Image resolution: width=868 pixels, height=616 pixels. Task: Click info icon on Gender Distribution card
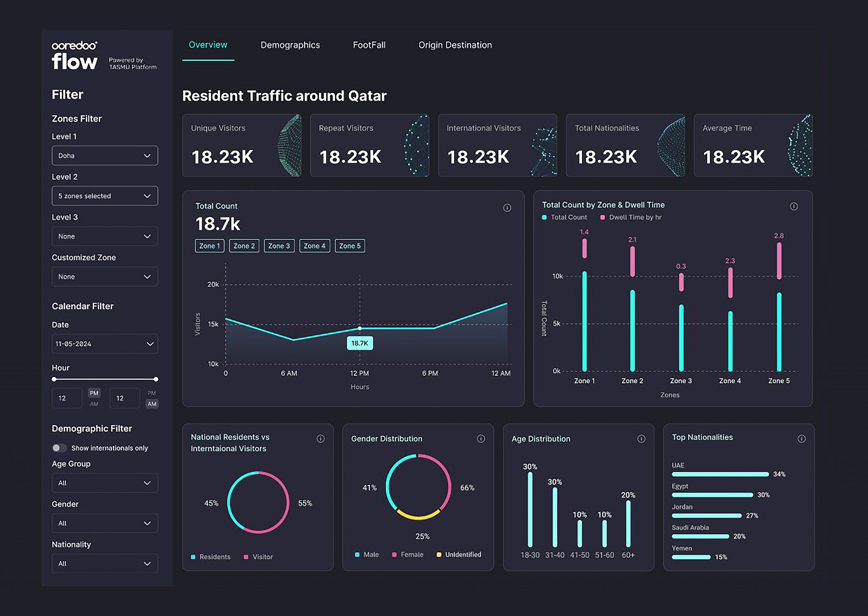point(481,438)
